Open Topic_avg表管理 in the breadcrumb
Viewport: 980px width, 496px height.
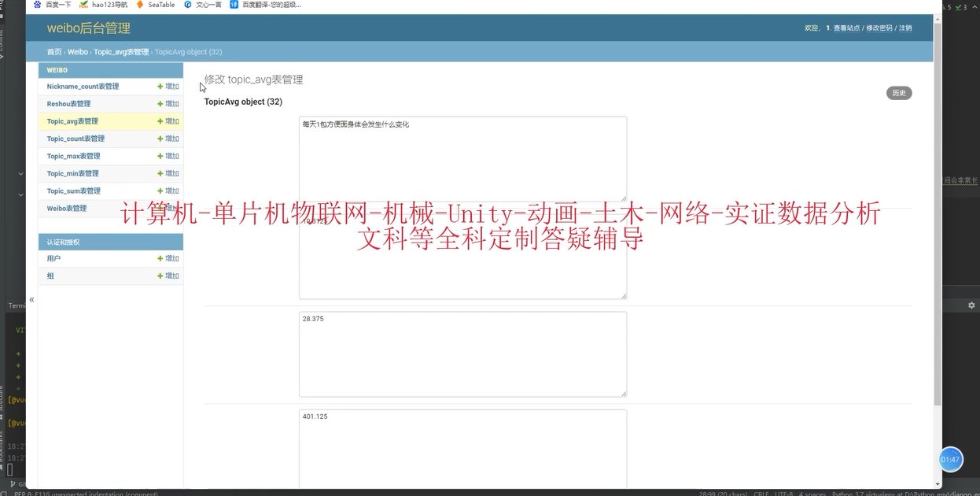coord(121,52)
